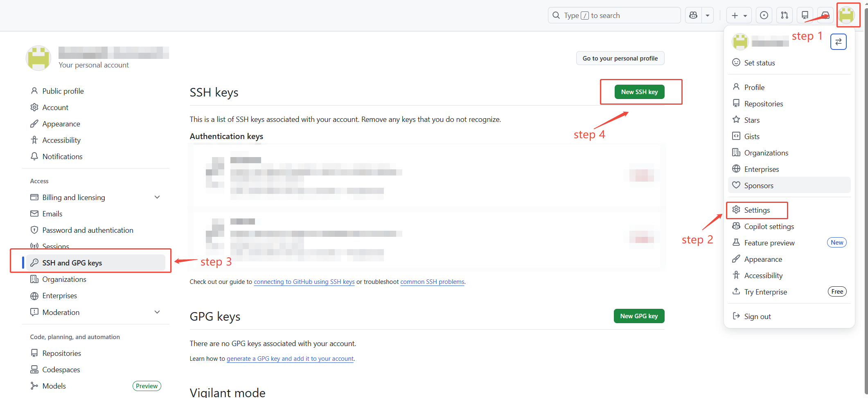Image resolution: width=868 pixels, height=398 pixels.
Task: Click the search input field
Action: coord(614,16)
